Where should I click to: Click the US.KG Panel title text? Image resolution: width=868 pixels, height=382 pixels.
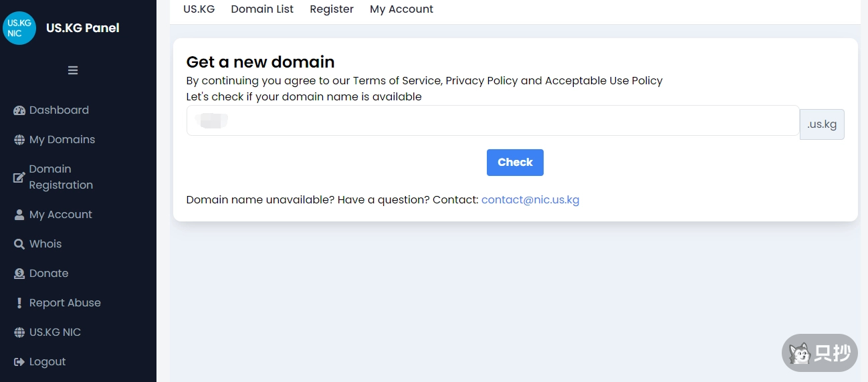click(x=83, y=28)
